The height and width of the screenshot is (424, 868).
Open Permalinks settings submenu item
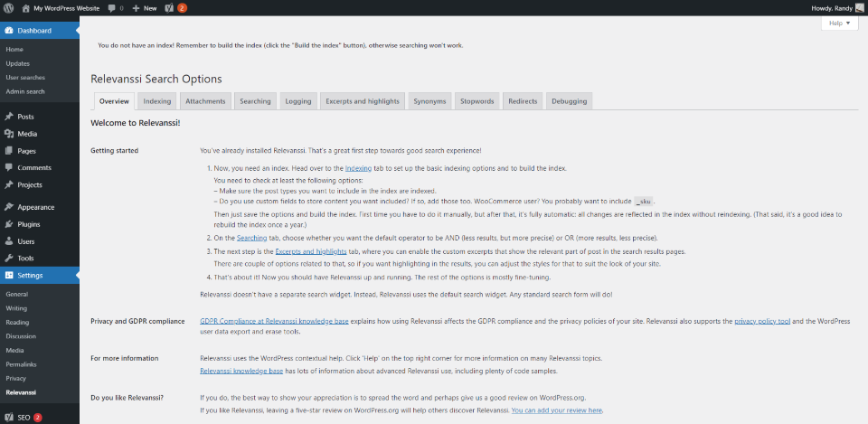(21, 364)
